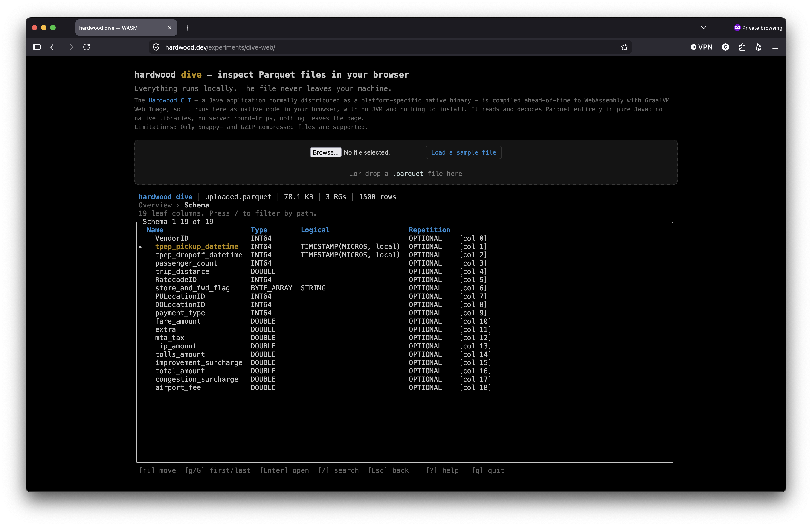Image resolution: width=812 pixels, height=526 pixels.
Task: Open a new tab with plus
Action: (x=187, y=28)
